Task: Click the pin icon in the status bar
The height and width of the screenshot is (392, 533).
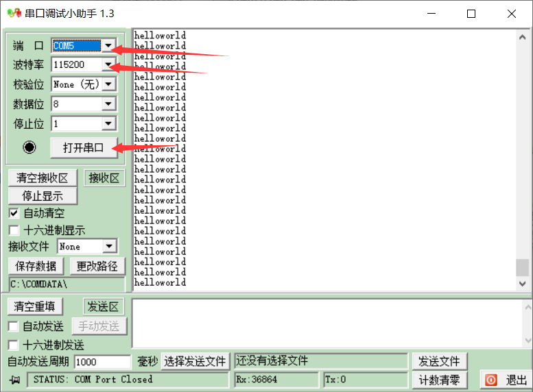Action: [x=14, y=380]
